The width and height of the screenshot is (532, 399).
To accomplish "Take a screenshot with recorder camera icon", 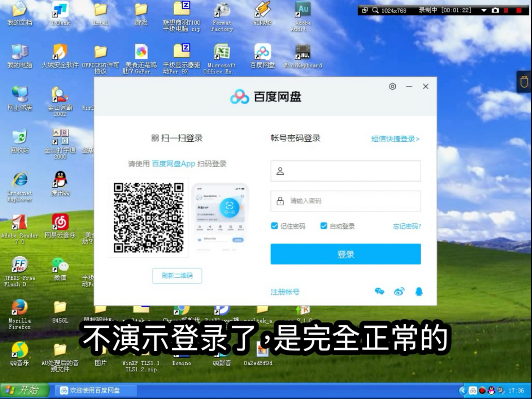I will coord(495,10).
